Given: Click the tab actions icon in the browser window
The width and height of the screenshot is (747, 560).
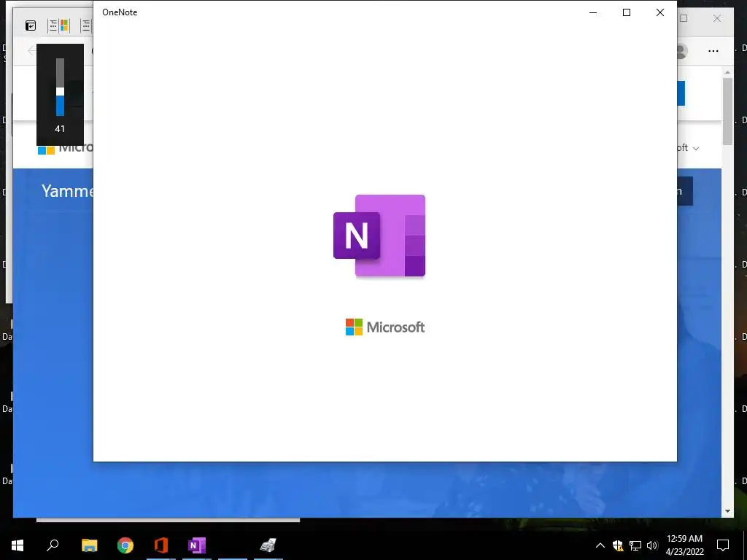Looking at the screenshot, I should (x=31, y=26).
